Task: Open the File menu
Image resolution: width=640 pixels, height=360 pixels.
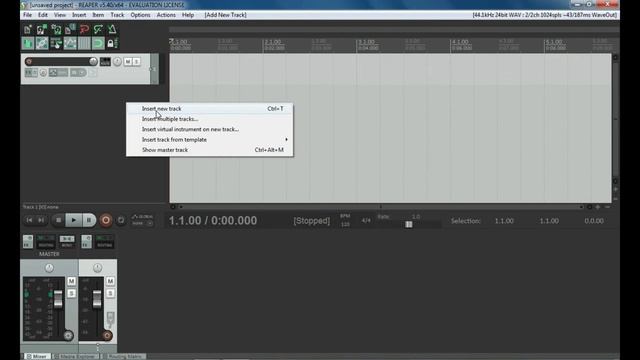Action: [27, 15]
